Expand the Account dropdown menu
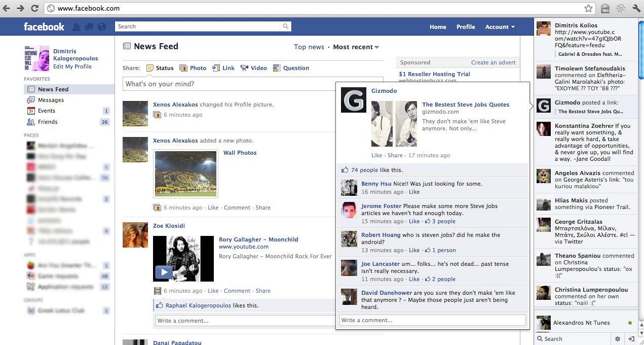 pos(500,27)
